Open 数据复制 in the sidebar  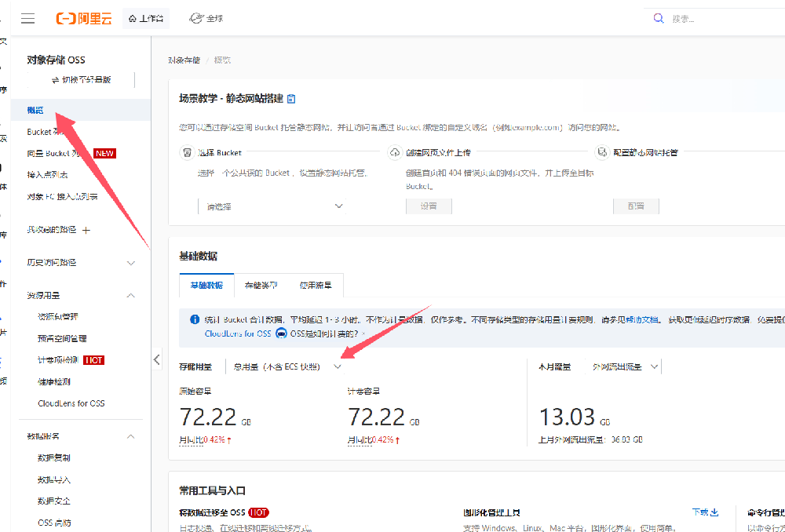pyautogui.click(x=53, y=458)
